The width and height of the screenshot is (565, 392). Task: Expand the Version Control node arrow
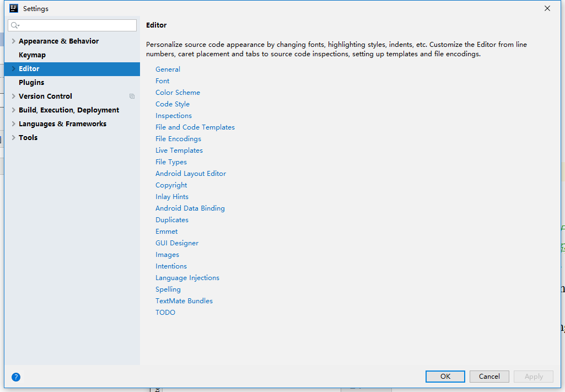(13, 96)
